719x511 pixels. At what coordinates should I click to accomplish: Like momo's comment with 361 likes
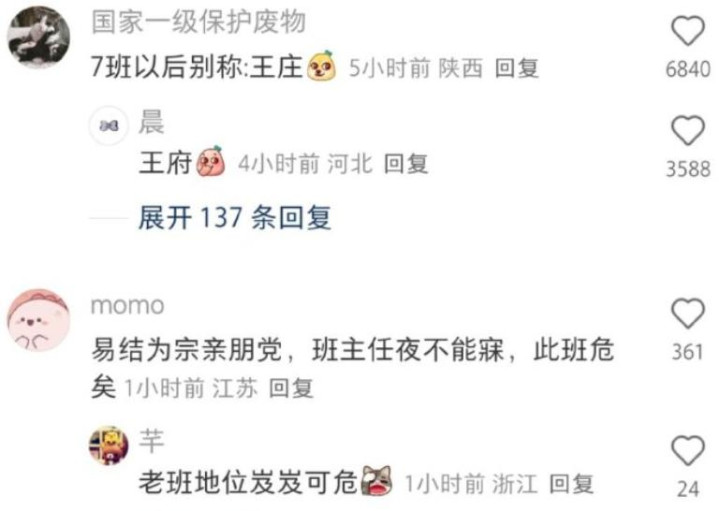click(x=688, y=313)
